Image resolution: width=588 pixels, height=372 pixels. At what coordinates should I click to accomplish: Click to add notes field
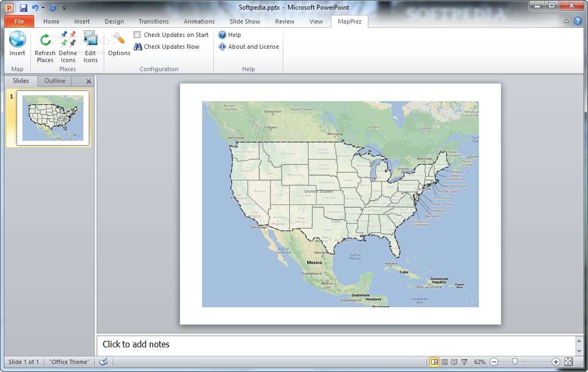pos(336,345)
